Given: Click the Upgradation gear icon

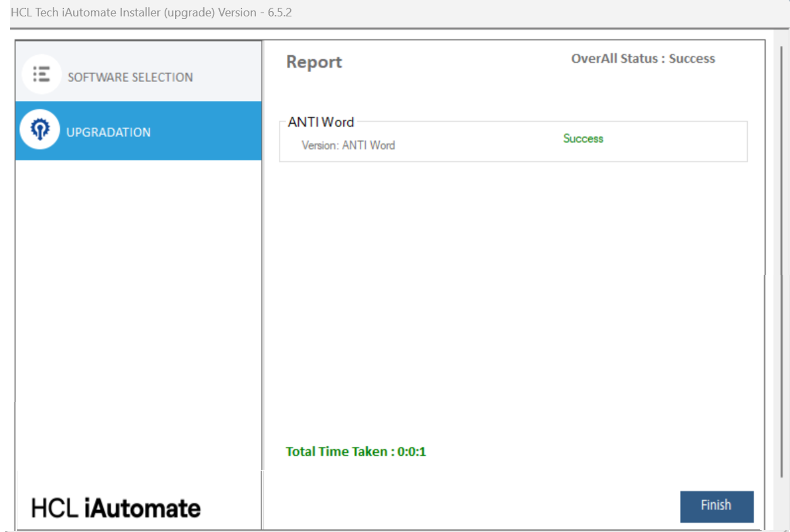Looking at the screenshot, I should point(40,129).
